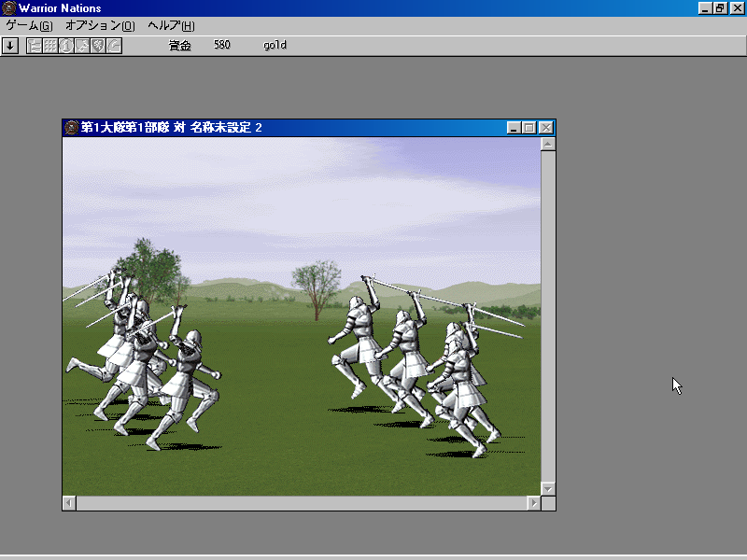
Task: Click the 'gold' currency label
Action: (275, 45)
